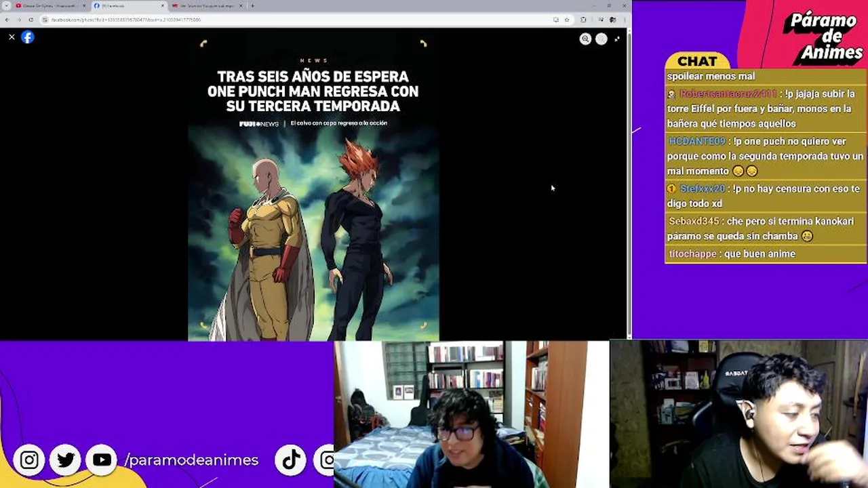The image size is (868, 488).
Task: Click the CHAT header label
Action: click(697, 61)
